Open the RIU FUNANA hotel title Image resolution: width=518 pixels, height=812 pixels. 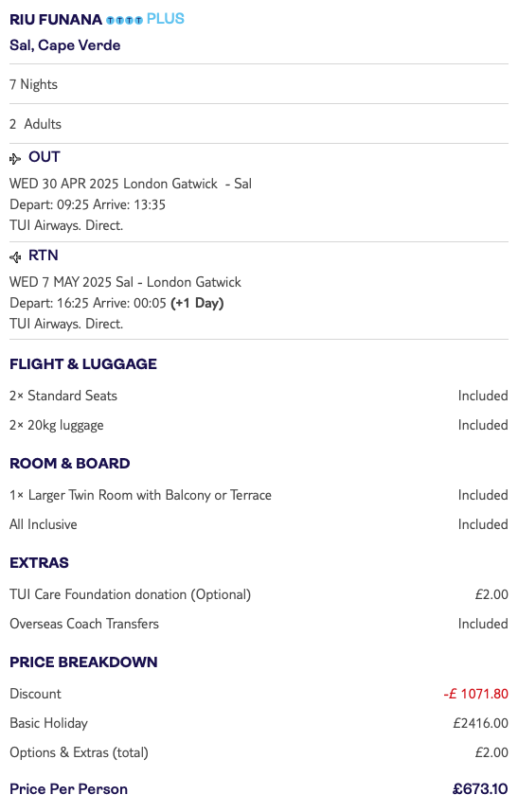click(x=56, y=20)
